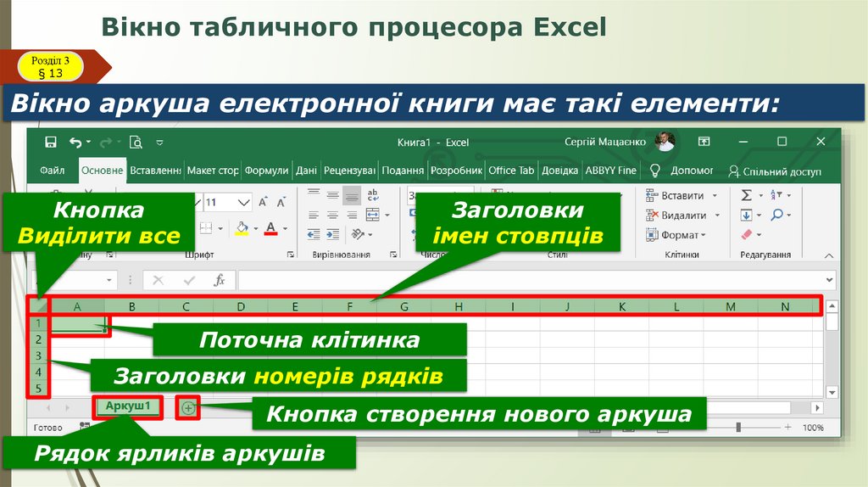Click the Fill Color paint bucket

pyautogui.click(x=242, y=227)
